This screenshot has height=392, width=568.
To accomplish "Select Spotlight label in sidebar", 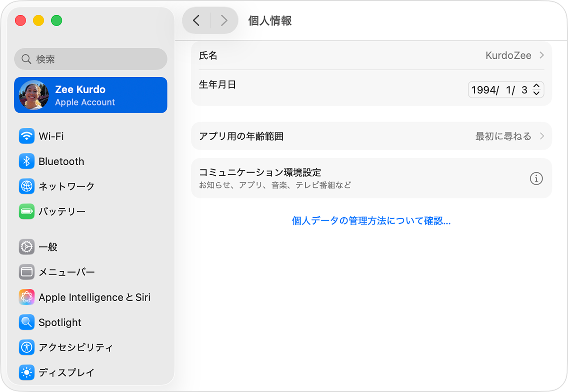I will pyautogui.click(x=60, y=322).
